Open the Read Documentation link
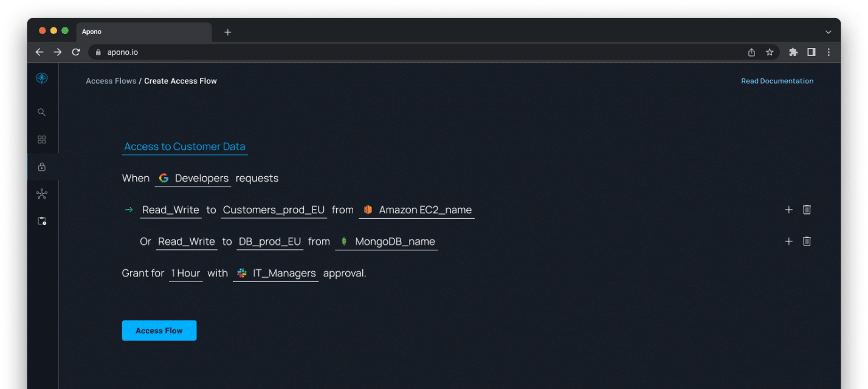 click(x=777, y=81)
